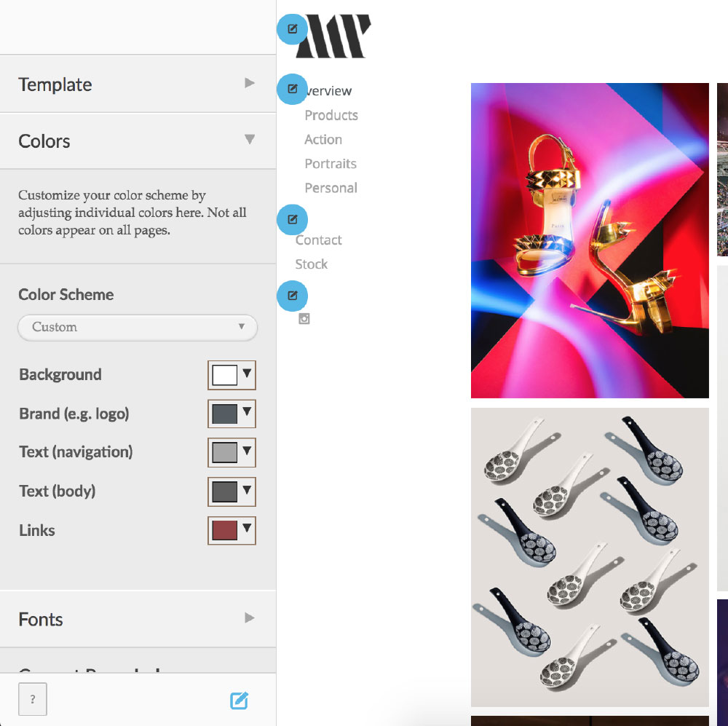Open the Background color picker
This screenshot has width=728, height=726.
click(x=232, y=375)
